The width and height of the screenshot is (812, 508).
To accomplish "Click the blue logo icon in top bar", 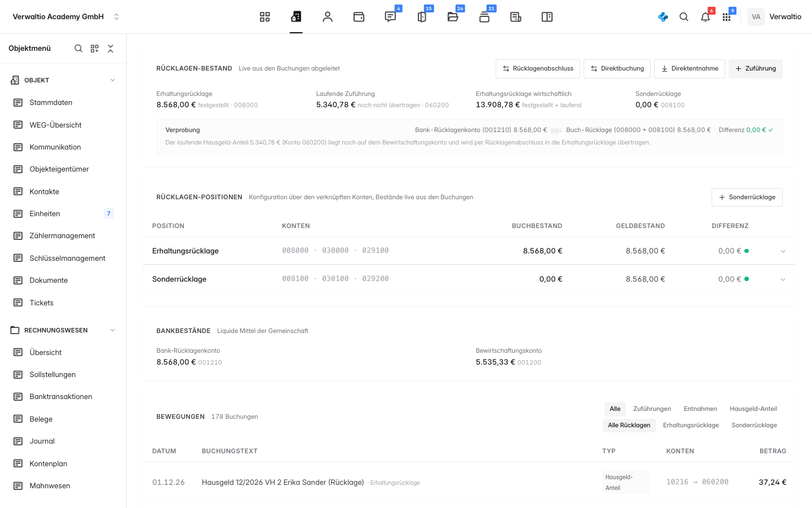I will point(663,17).
